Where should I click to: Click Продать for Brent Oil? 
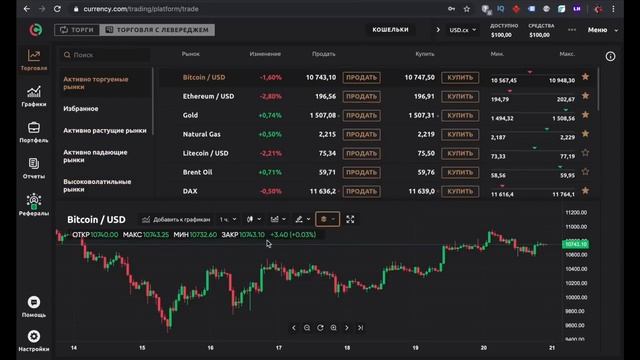362,173
